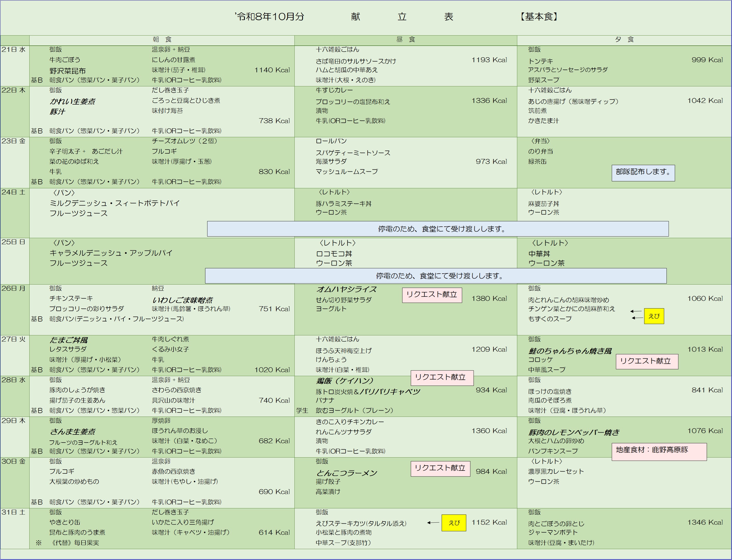732x560 pixels.
Task: Select '豚肉のレモンペッパー焼き' in the 29日 dinner
Action: [x=574, y=432]
